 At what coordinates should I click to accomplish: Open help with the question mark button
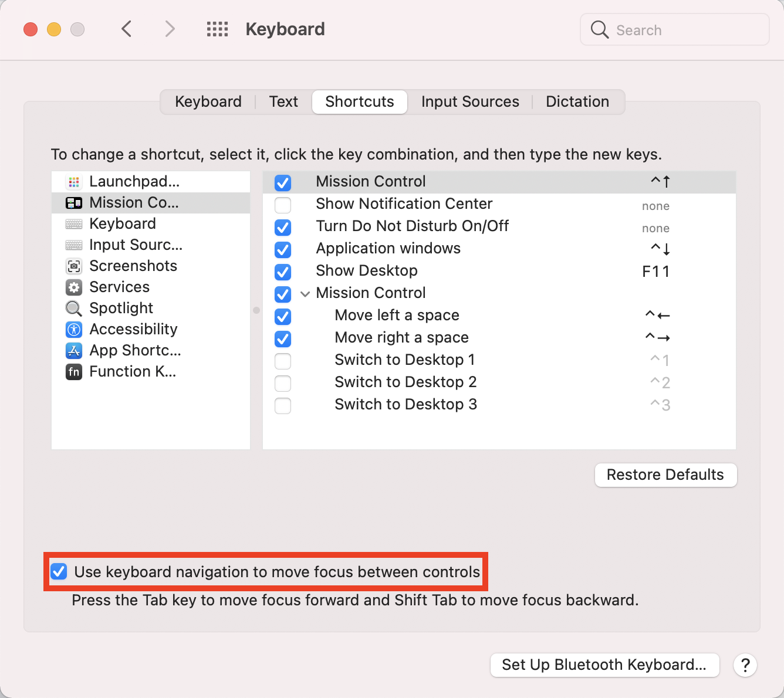(745, 665)
